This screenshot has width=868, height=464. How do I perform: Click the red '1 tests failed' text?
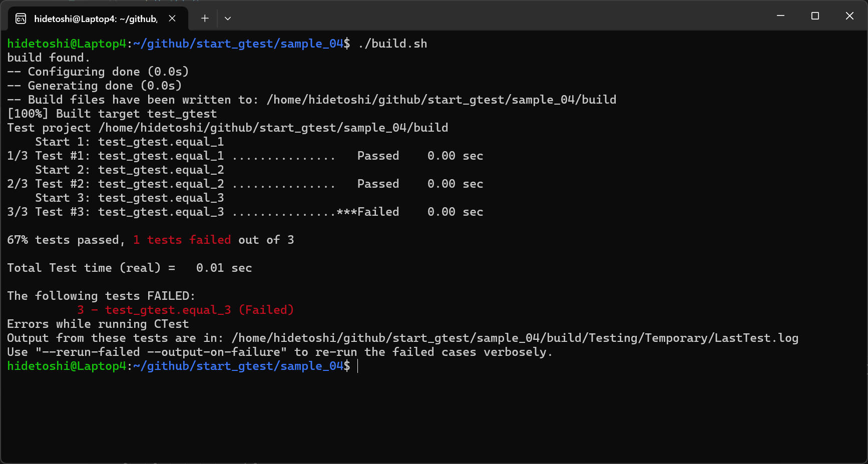[x=182, y=240]
